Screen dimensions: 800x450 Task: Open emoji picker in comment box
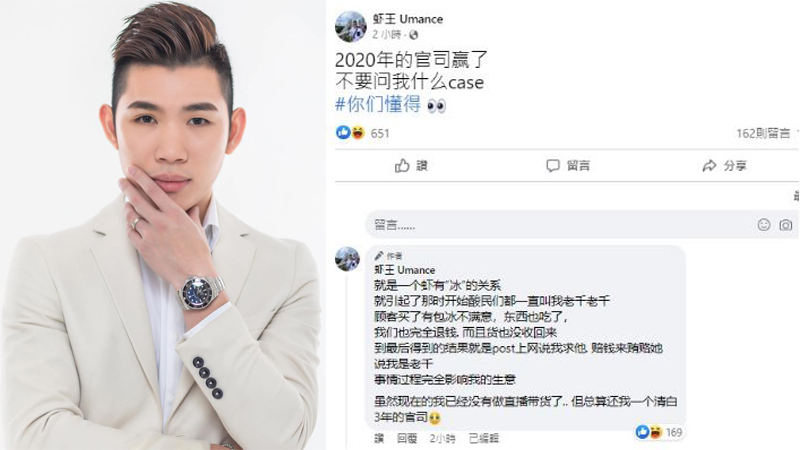(764, 224)
